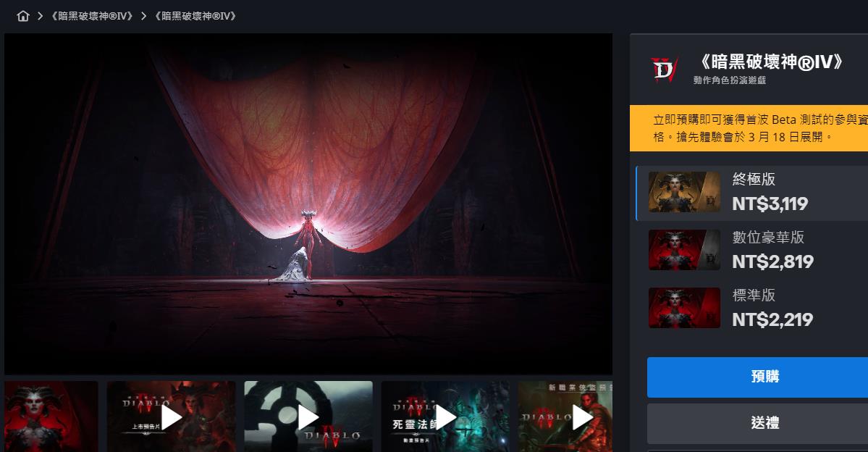Click the home icon in breadcrumb

pyautogui.click(x=23, y=16)
